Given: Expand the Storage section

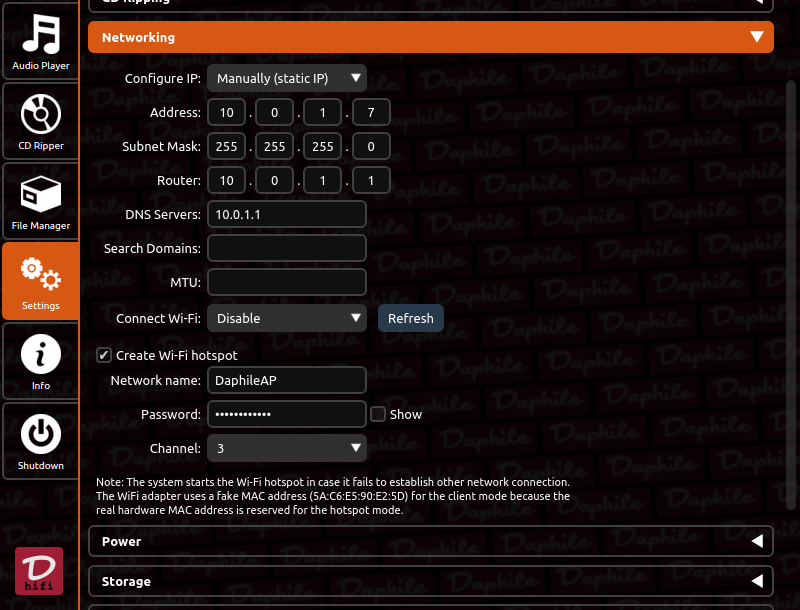Looking at the screenshot, I should 431,581.
